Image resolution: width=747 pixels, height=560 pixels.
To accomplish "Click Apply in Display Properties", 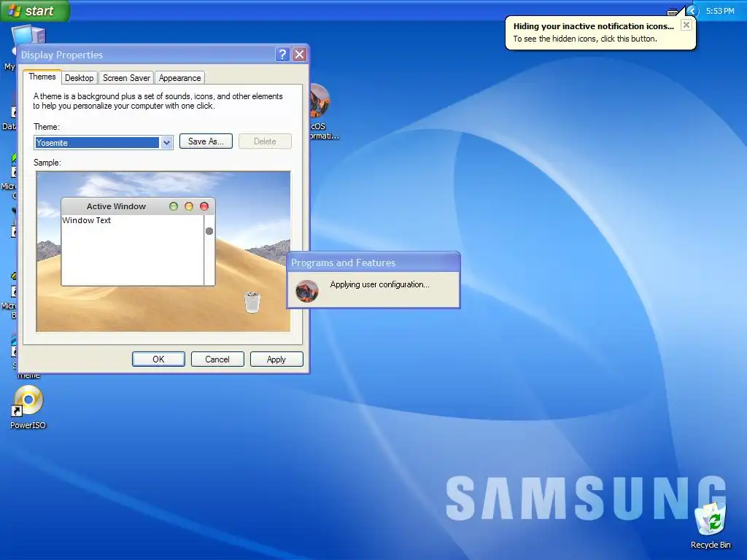I will 276,359.
